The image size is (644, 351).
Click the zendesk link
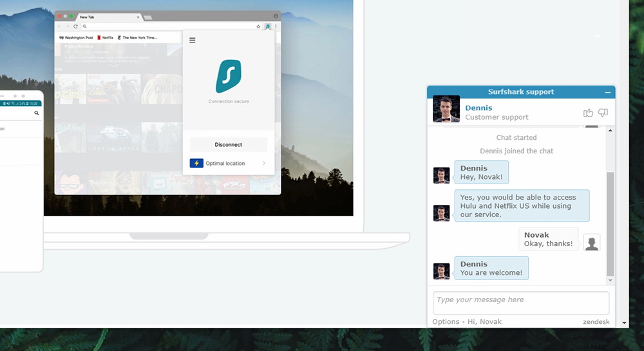coord(596,322)
